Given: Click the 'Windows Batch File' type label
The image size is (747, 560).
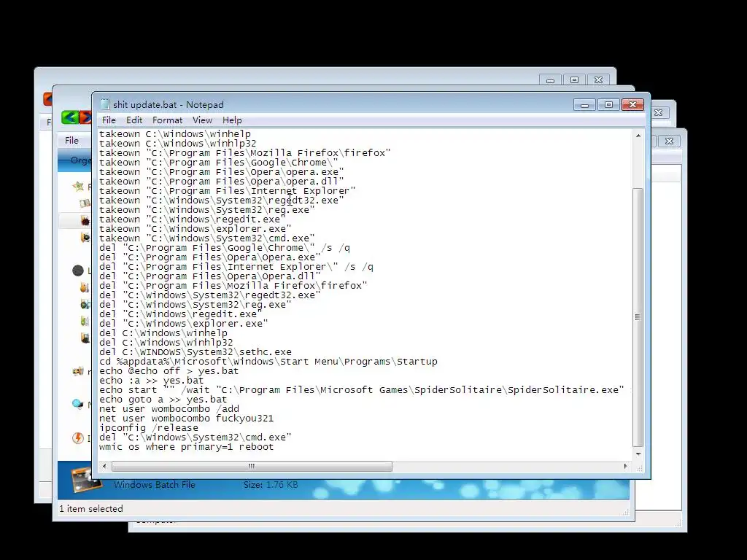Looking at the screenshot, I should click(x=155, y=485).
